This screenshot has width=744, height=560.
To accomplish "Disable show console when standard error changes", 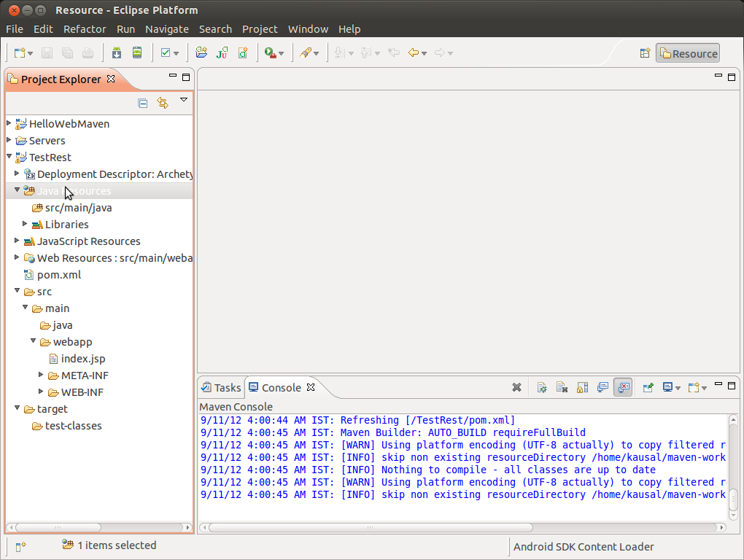I will pyautogui.click(x=623, y=387).
